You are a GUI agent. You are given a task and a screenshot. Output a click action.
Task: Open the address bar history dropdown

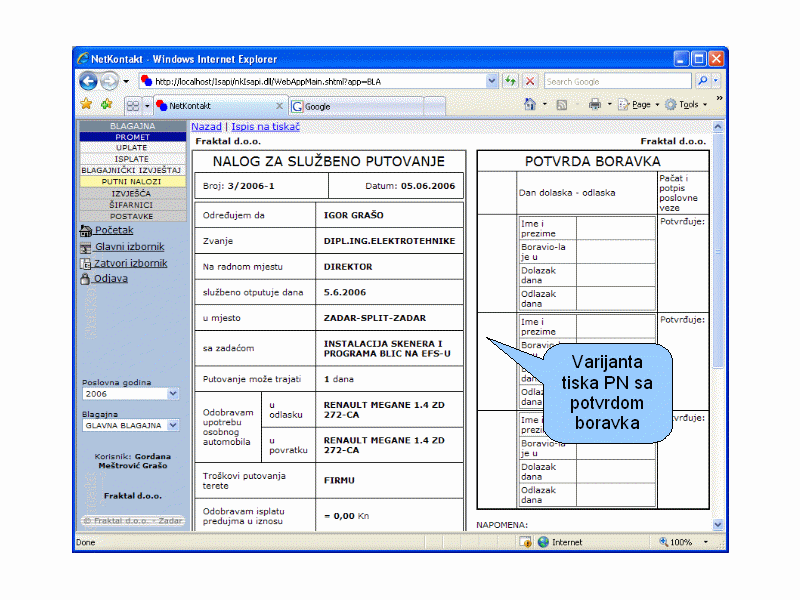tap(492, 81)
